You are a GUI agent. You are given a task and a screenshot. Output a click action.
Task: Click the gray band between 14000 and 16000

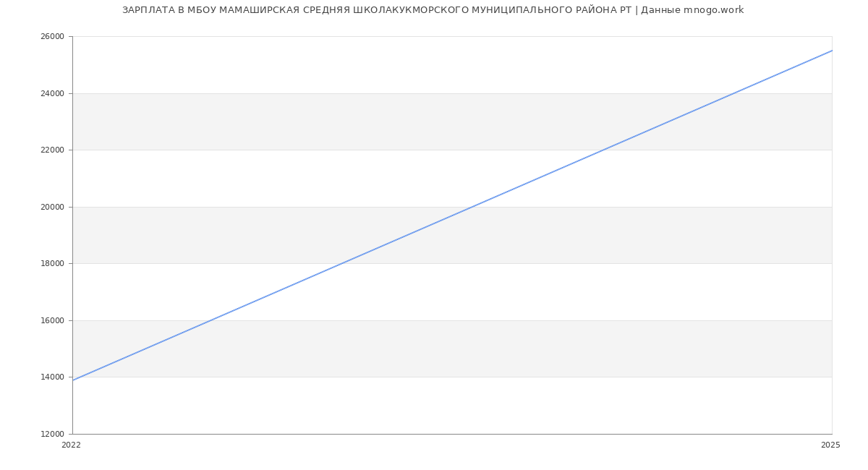[506, 349]
